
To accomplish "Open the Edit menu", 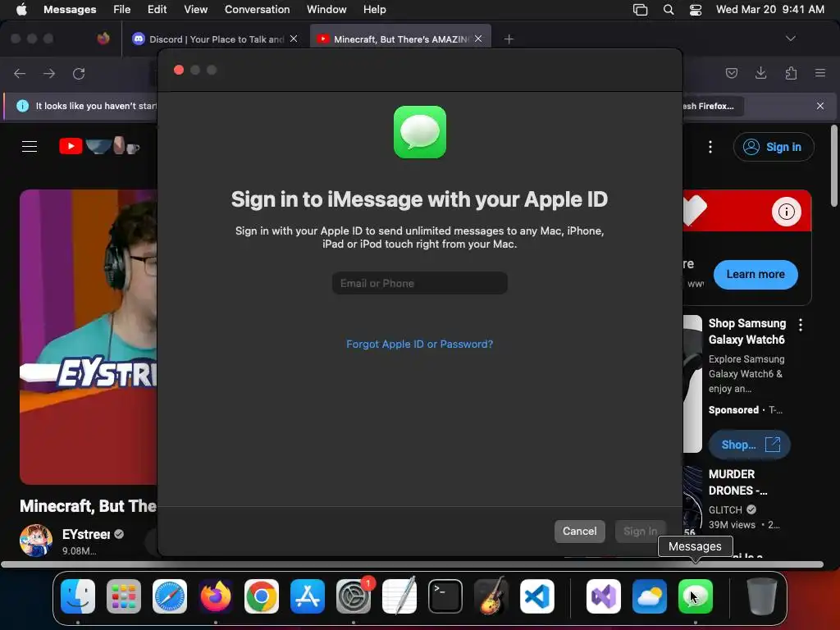I will [x=157, y=9].
